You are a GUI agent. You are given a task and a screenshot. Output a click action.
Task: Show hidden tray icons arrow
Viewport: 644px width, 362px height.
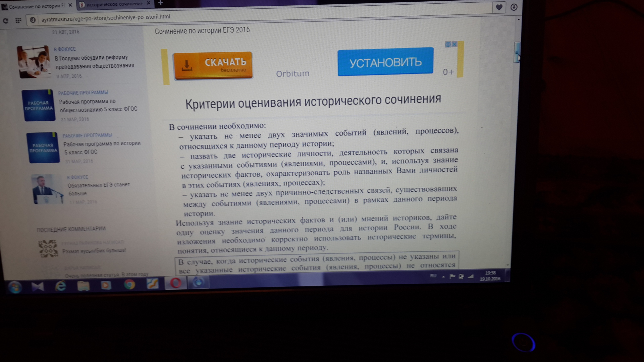pyautogui.click(x=443, y=277)
